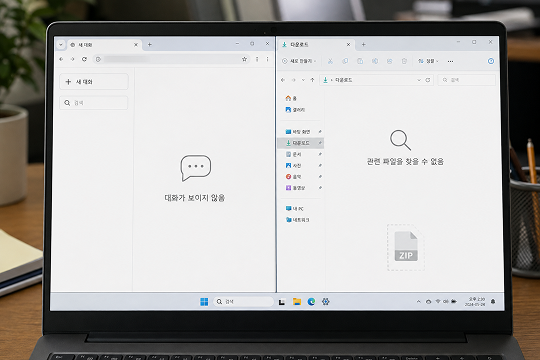Click the Share icon in File Explorer toolbar

[x=390, y=61]
